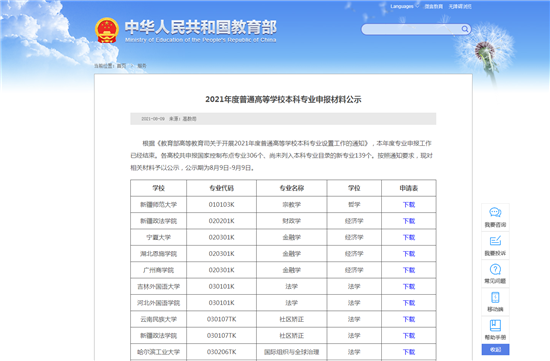Image resolution: width=550 pixels, height=361 pixels.
Task: Click the 学校 column header
Action: click(159, 188)
